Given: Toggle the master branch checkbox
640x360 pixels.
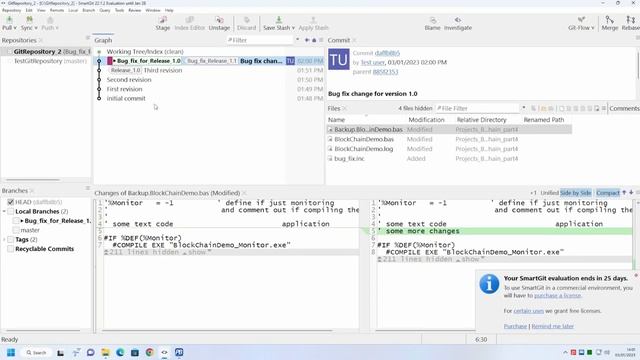Looking at the screenshot, I should click(x=16, y=230).
